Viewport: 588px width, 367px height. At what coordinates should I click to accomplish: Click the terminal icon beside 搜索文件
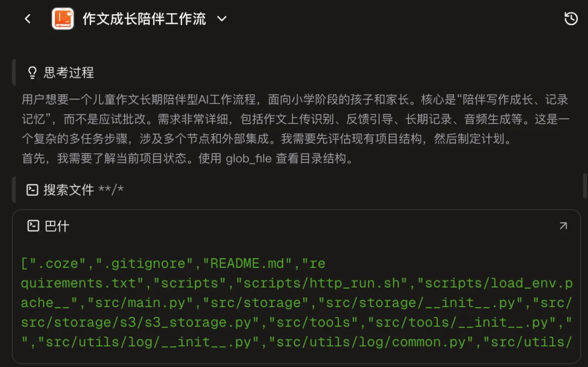33,190
